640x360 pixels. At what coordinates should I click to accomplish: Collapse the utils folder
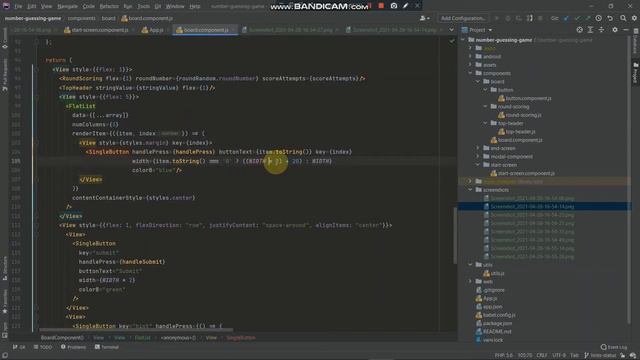click(470, 265)
